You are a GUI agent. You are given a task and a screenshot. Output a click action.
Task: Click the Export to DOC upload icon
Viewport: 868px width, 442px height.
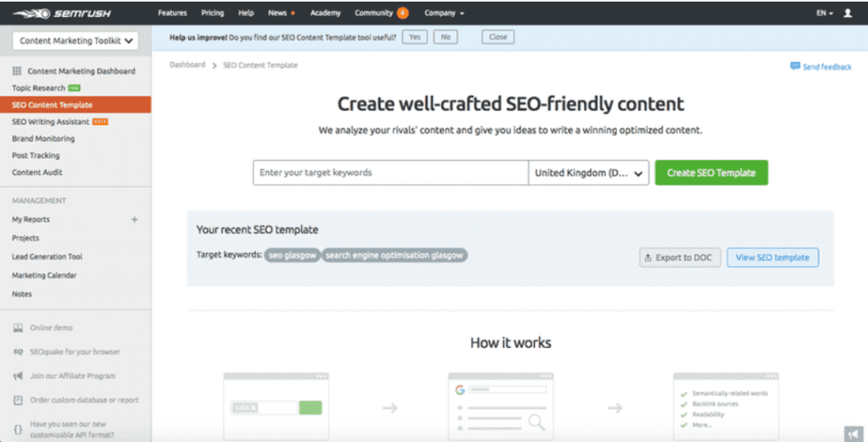click(648, 257)
